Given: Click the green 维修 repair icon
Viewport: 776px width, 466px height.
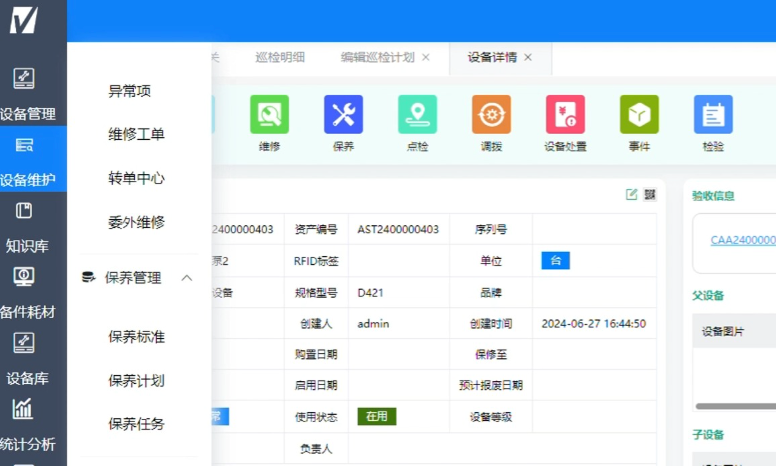Looking at the screenshot, I should (269, 115).
